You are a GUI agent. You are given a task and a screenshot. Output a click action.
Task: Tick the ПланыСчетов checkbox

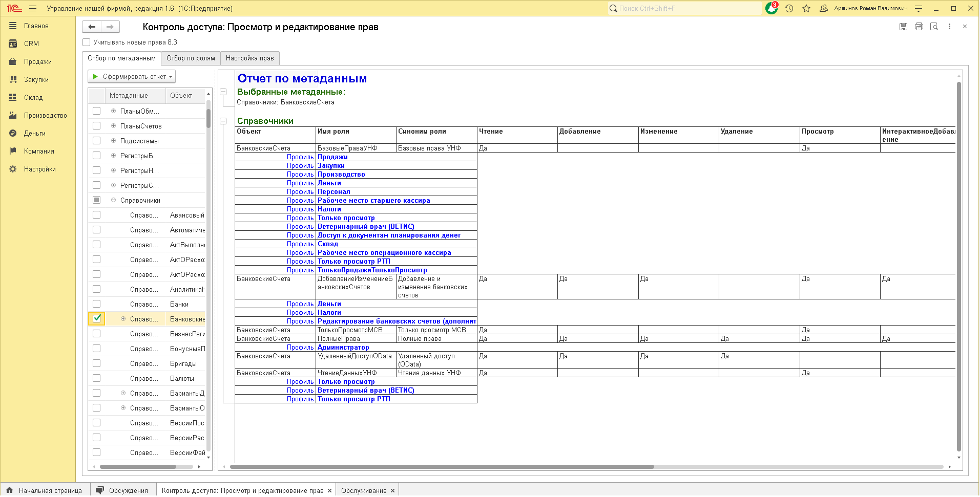click(96, 126)
